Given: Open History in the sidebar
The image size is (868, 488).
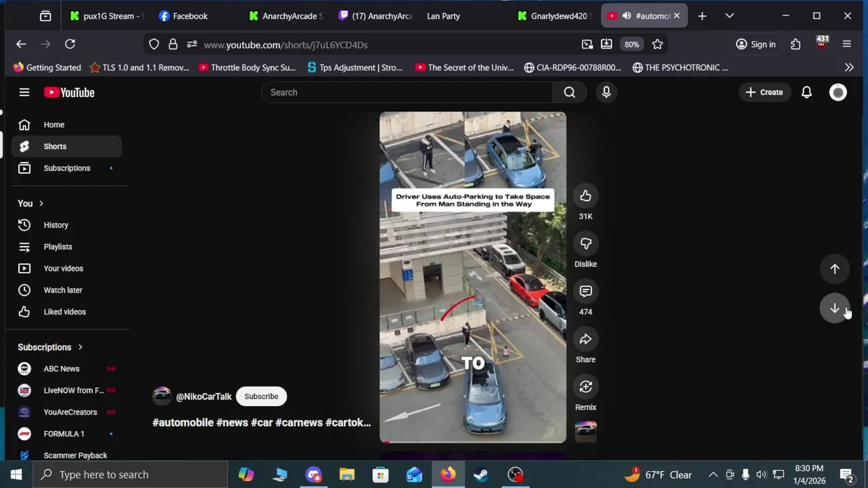Looking at the screenshot, I should click(x=66, y=225).
